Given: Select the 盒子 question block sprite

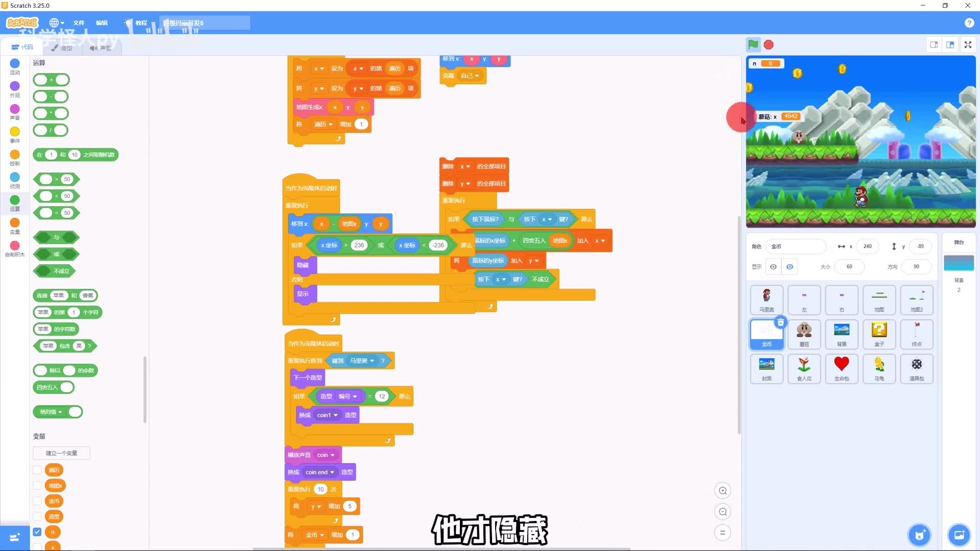Looking at the screenshot, I should tap(879, 334).
